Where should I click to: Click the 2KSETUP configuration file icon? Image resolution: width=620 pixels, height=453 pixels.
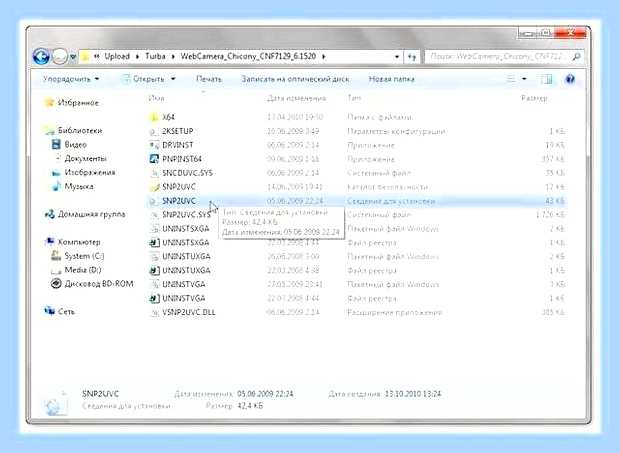154,131
